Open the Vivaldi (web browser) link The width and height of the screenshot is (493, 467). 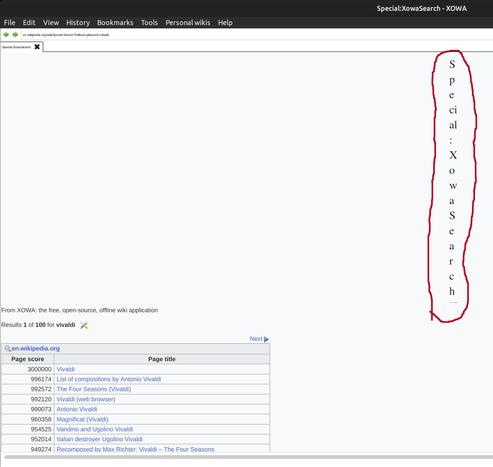[86, 399]
